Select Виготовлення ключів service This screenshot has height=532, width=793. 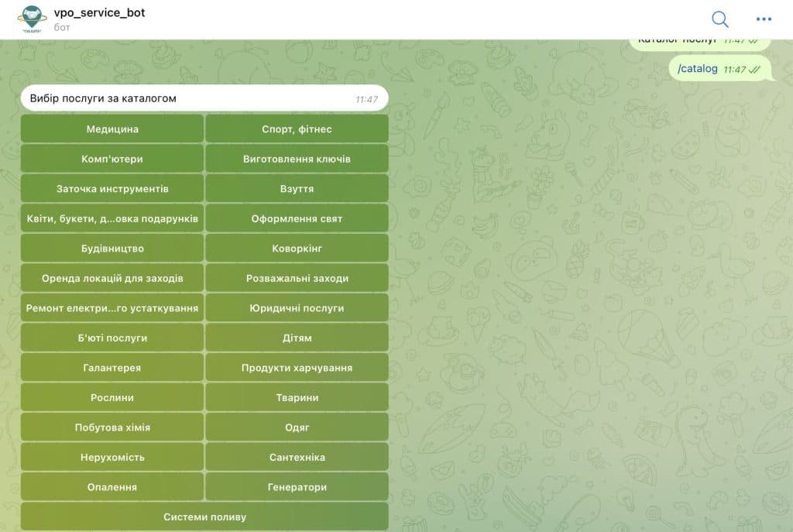pos(297,159)
